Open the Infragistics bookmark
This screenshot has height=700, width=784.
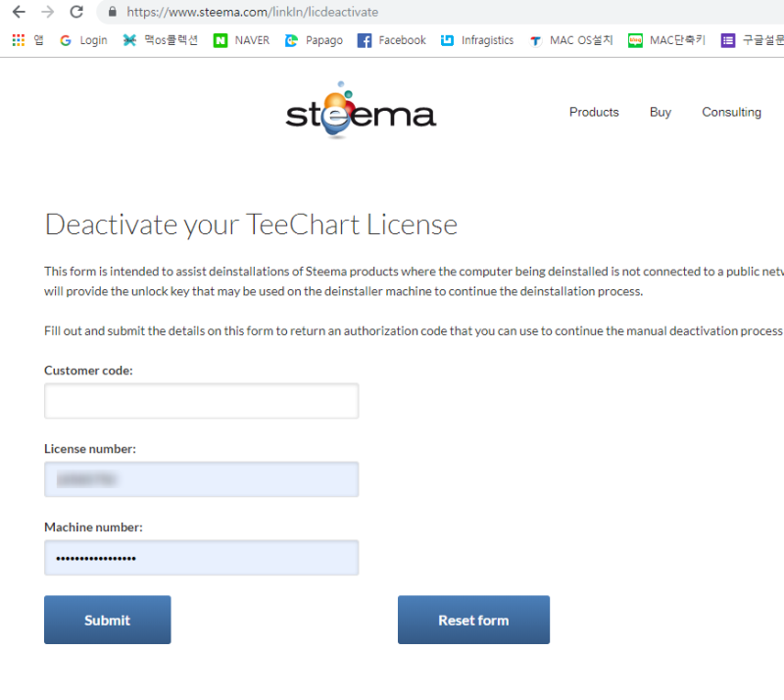coord(476,40)
